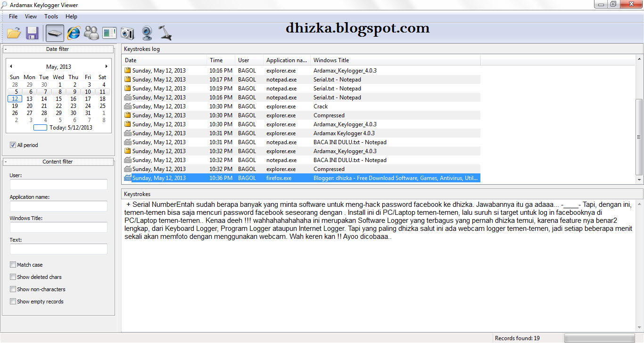
Task: Enable Show deleted chars
Action: pos(13,277)
